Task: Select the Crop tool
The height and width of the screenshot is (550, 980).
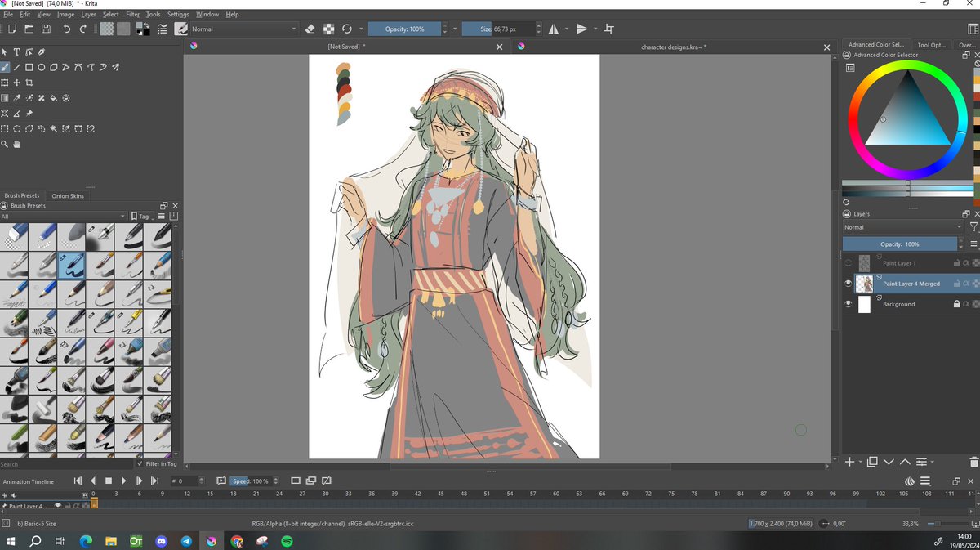Action: click(x=29, y=83)
